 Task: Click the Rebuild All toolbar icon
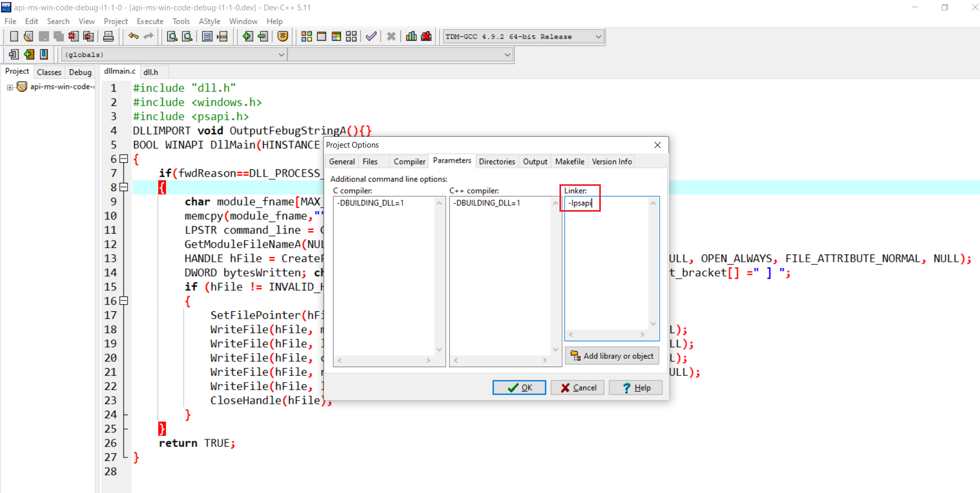pyautogui.click(x=351, y=36)
